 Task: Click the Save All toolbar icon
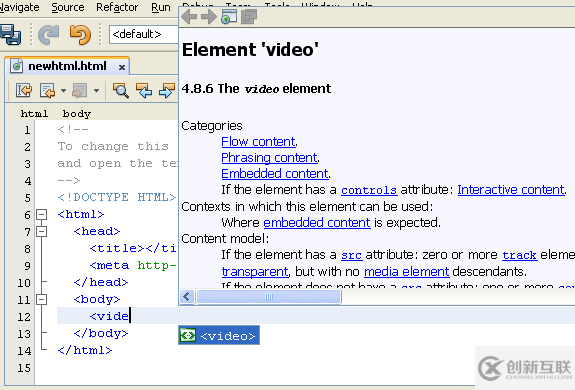pyautogui.click(x=10, y=34)
